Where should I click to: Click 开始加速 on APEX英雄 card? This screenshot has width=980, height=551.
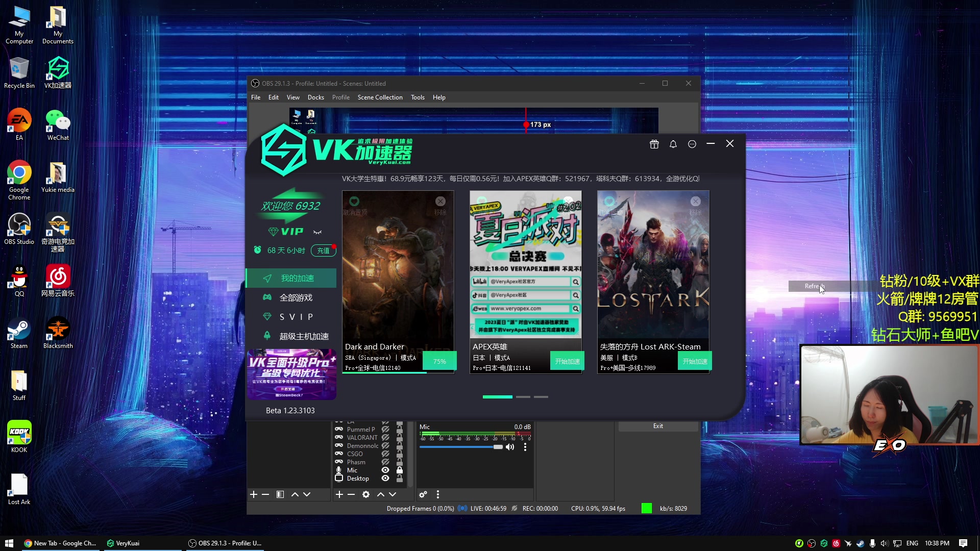point(567,361)
